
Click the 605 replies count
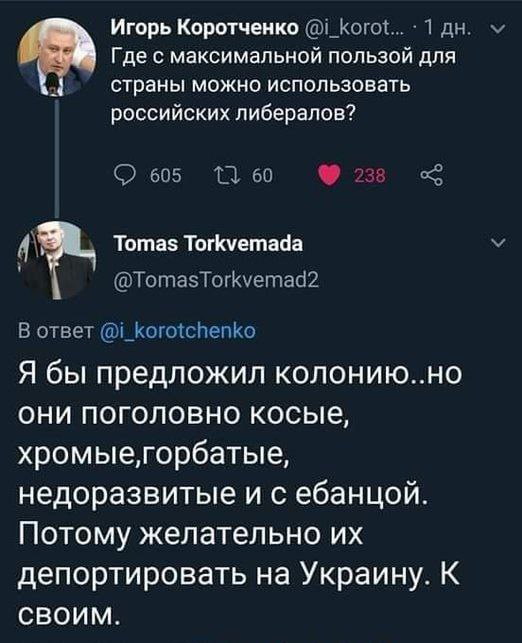coord(166,176)
